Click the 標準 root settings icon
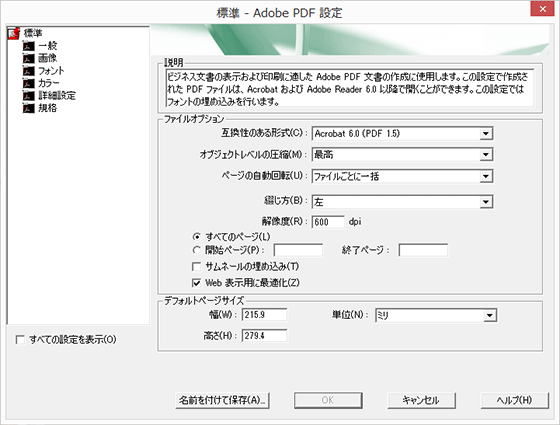Viewport: 560px width, 425px height. (x=14, y=34)
